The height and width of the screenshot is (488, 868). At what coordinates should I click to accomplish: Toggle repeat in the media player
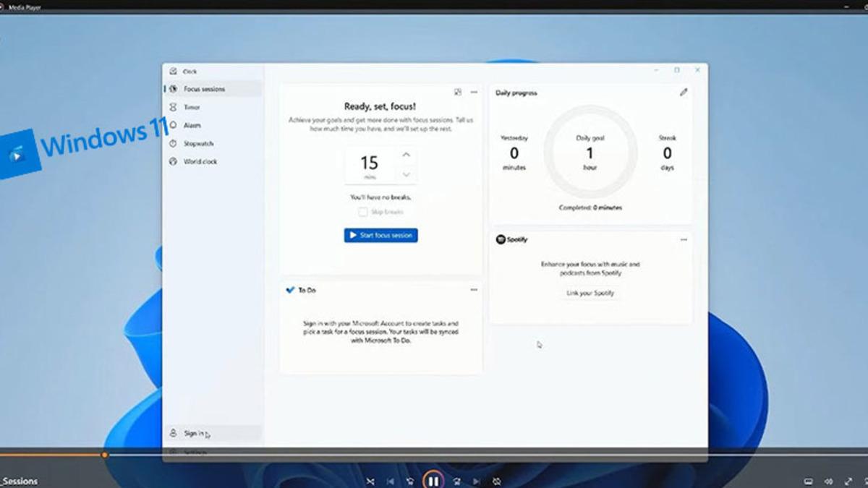pyautogui.click(x=496, y=481)
